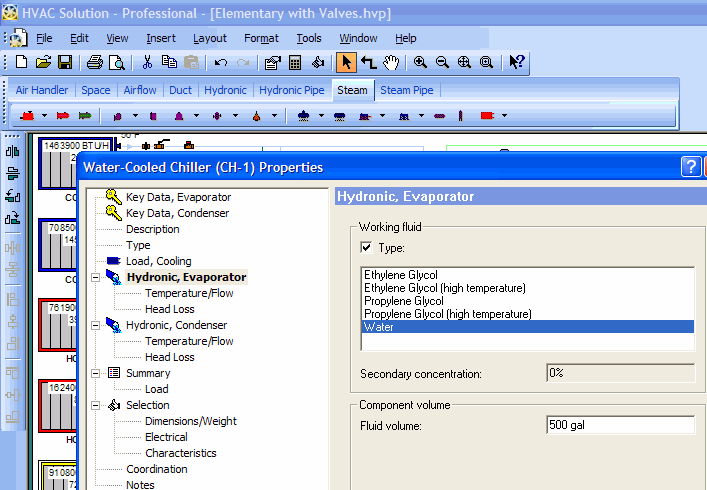Switch to the Air Handler tab
The image size is (707, 490).
point(42,90)
